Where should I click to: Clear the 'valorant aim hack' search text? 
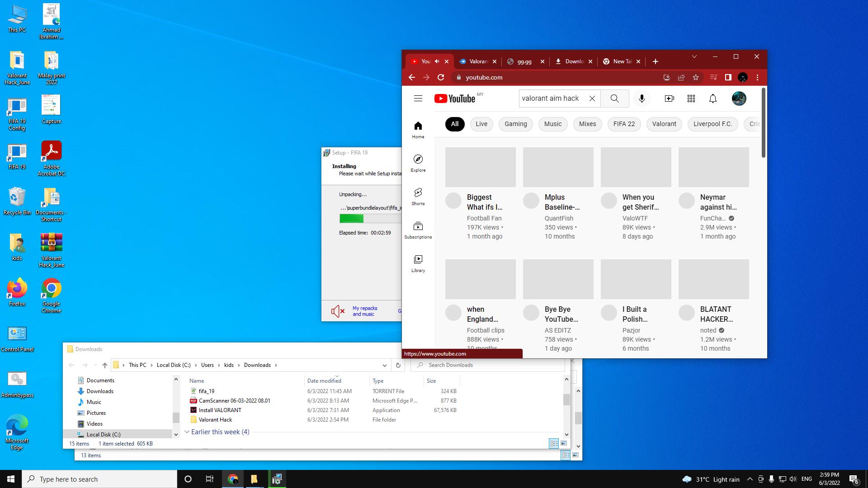pyautogui.click(x=592, y=99)
